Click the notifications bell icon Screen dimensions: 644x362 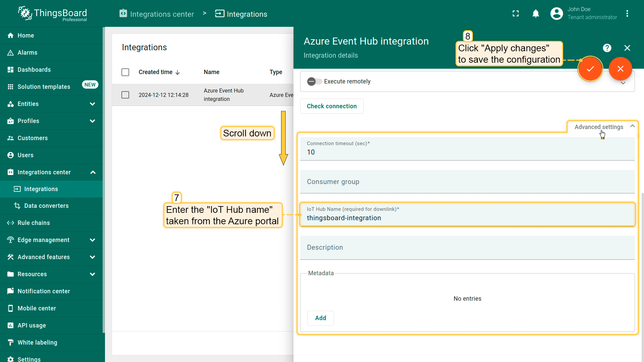point(536,13)
